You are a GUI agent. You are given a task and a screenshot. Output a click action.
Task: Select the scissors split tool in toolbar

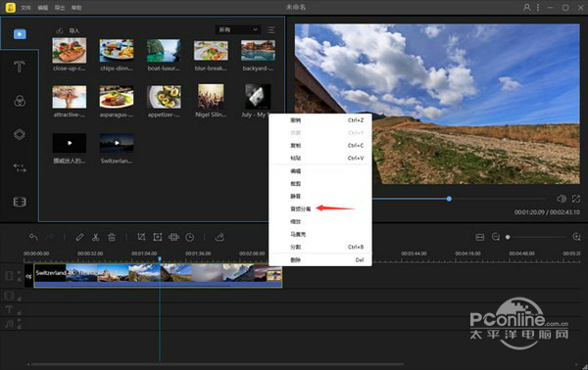tap(96, 237)
